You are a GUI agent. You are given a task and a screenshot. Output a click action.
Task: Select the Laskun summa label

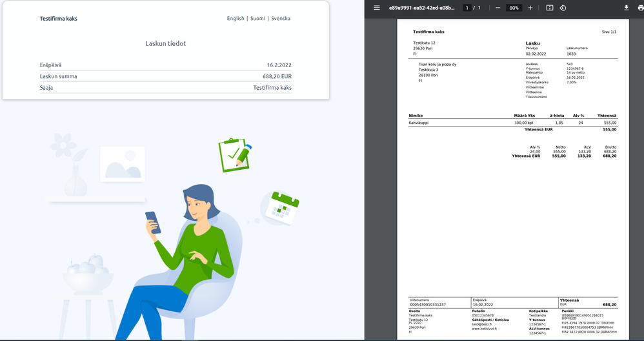tap(58, 76)
